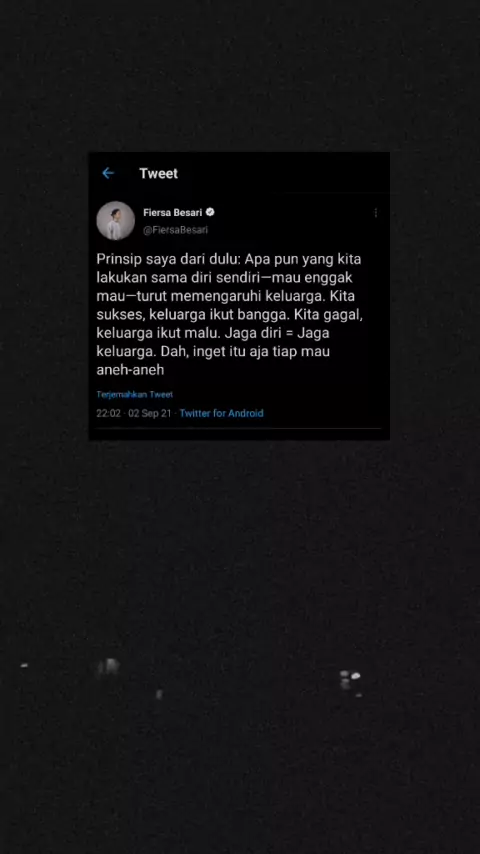The width and height of the screenshot is (480, 854).
Task: Go back using the blue arrow
Action: pyautogui.click(x=108, y=173)
